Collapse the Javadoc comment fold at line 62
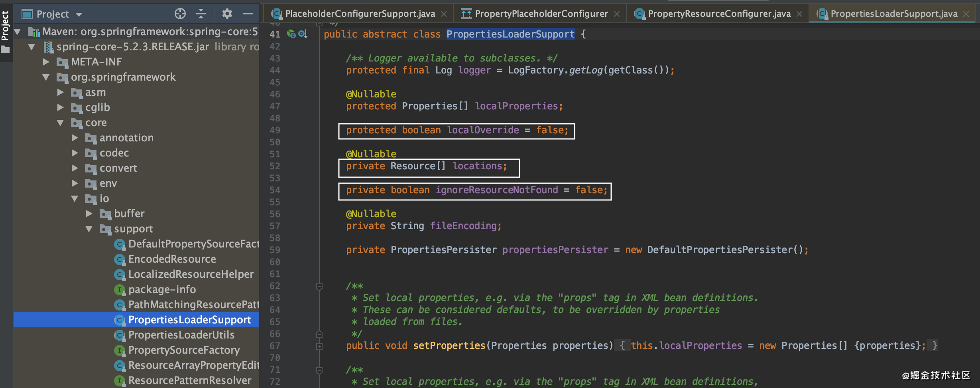The height and width of the screenshot is (388, 980). [x=319, y=287]
